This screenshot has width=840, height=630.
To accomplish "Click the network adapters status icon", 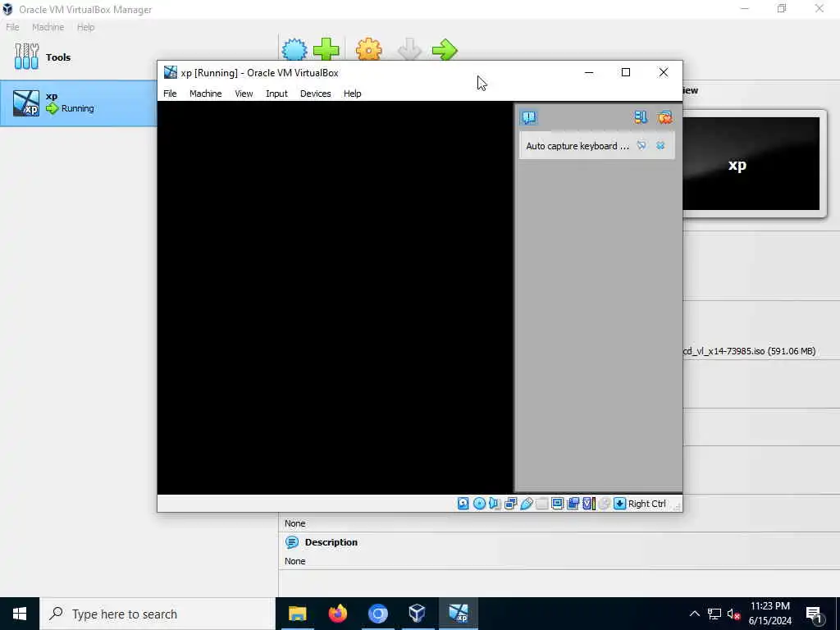I will tap(510, 504).
